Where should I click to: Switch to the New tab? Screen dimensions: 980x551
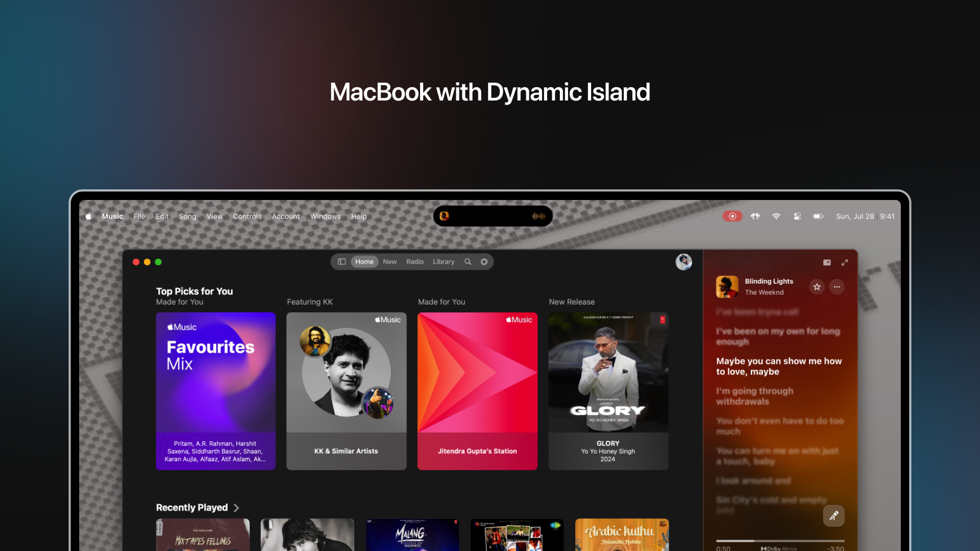pos(389,262)
